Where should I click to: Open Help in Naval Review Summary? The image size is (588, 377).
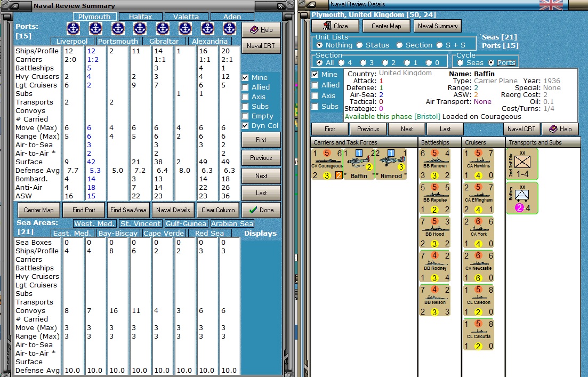pos(261,30)
